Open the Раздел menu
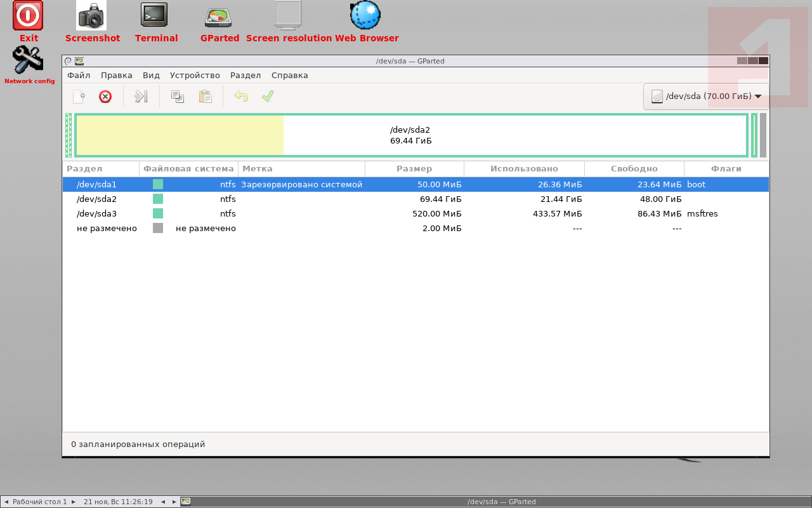The image size is (812, 508). point(246,75)
